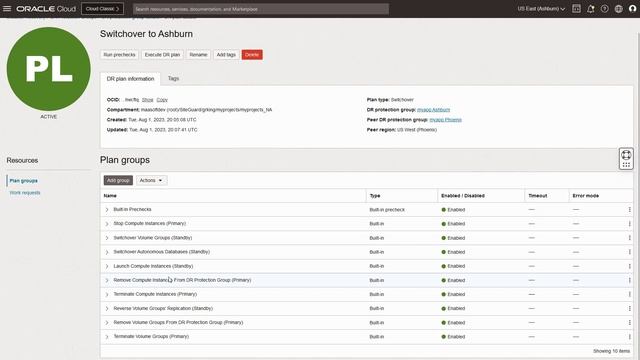Open the hamburger navigation menu
This screenshot has width=640, height=360.
pos(7,9)
